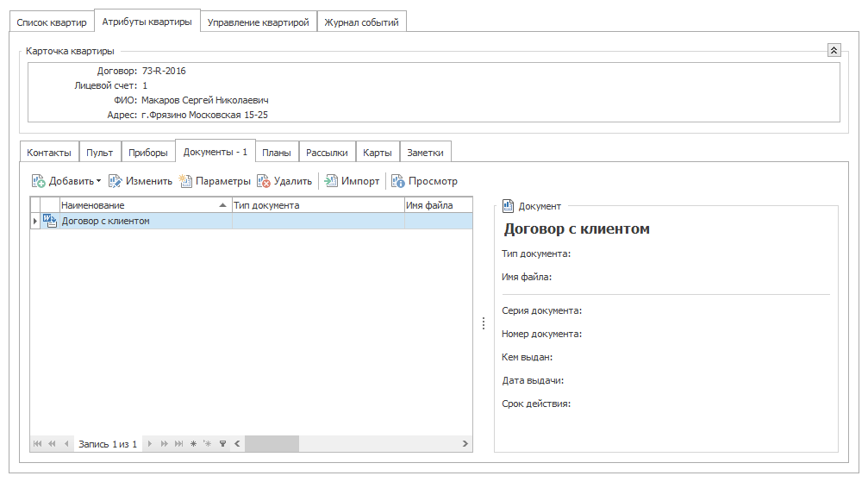Click the Просмотр toolbar button
Viewport: 868px width, 482px height.
click(x=425, y=181)
